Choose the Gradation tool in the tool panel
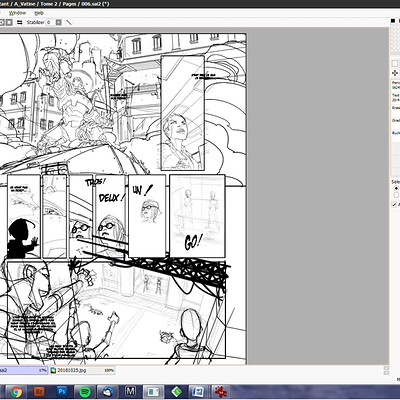 pos(396,120)
